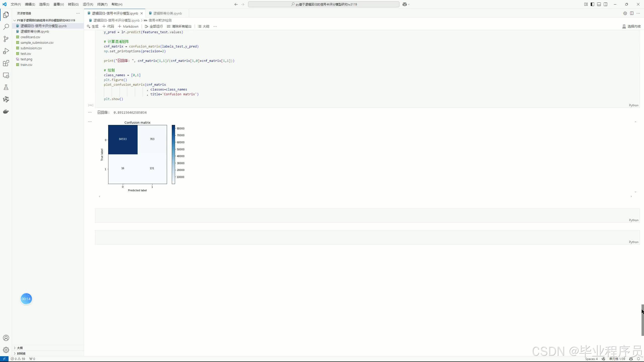This screenshot has width=644, height=362.
Task: Open the Testing flask icon view
Action: [6, 87]
